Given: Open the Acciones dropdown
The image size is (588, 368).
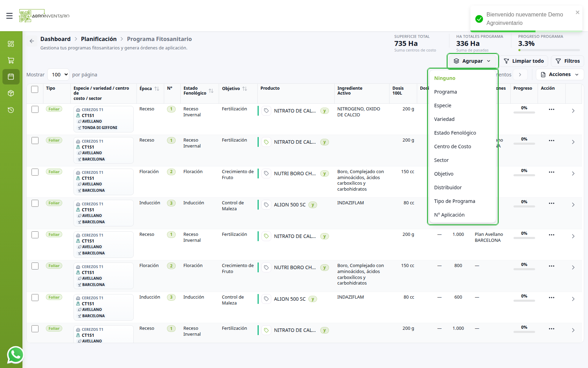Looking at the screenshot, I should pos(560,74).
